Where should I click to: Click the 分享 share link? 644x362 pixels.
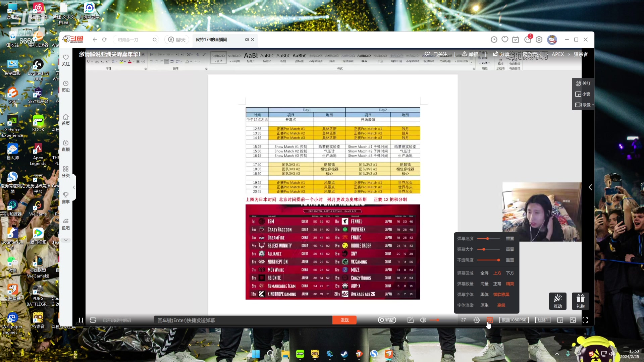coord(501,54)
